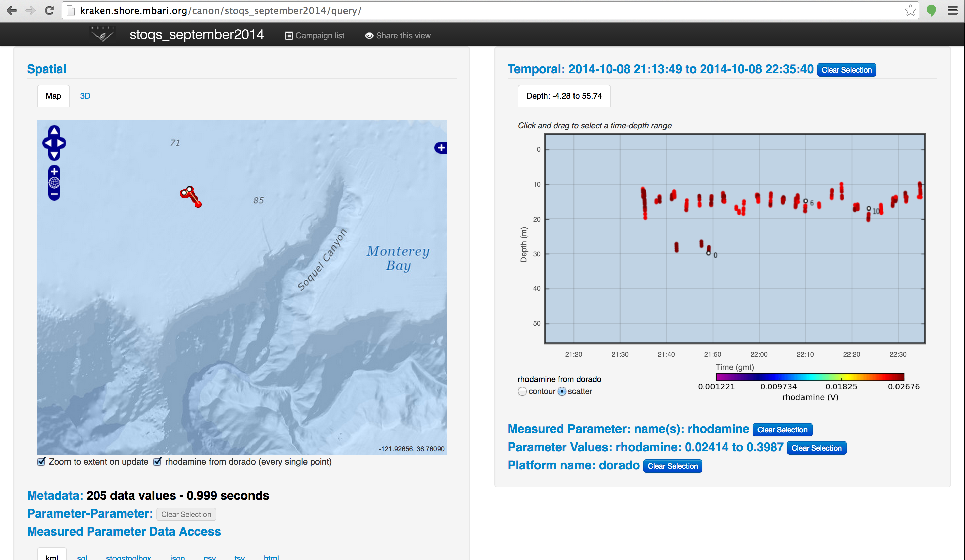Expand the Measured Parameter Data Access section

coord(124,531)
